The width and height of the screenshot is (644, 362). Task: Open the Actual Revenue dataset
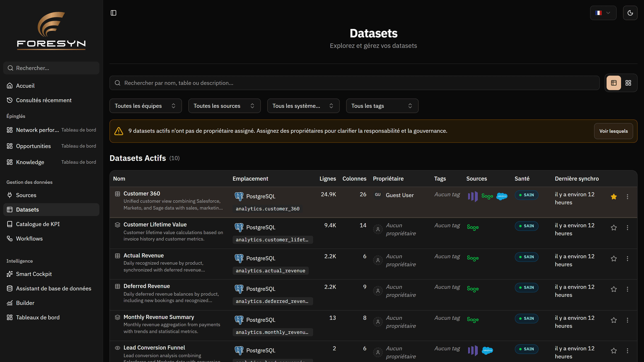143,256
